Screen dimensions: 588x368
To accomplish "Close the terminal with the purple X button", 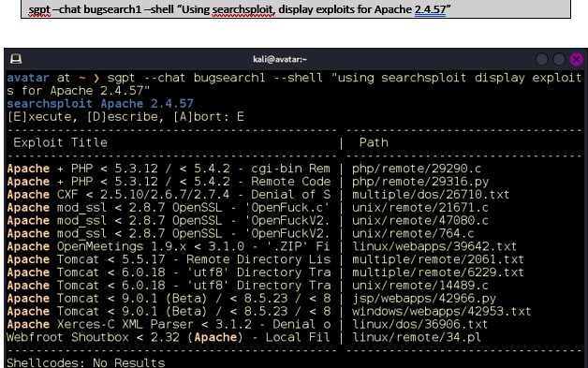I will (x=577, y=59).
